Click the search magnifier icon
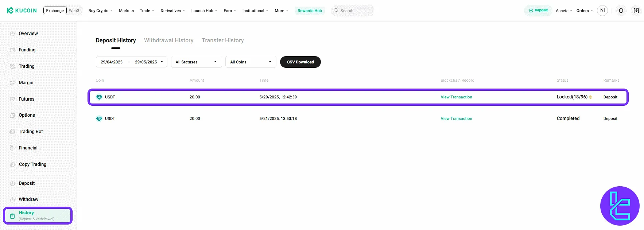Viewport: 644px width, 230px height. pyautogui.click(x=336, y=11)
